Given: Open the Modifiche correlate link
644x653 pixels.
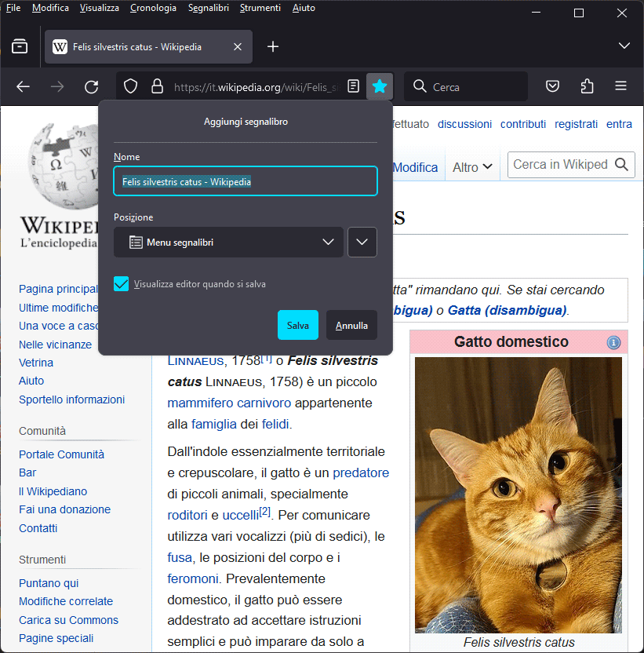Looking at the screenshot, I should (66, 601).
